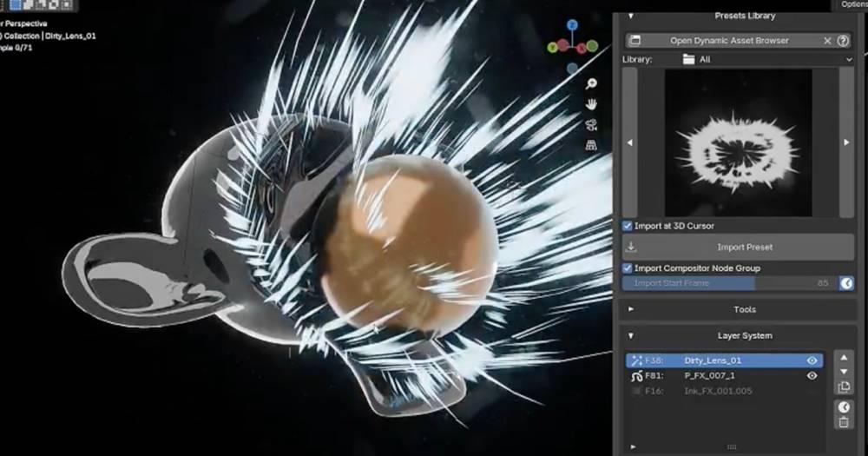Delete layer with trash icon
Viewport: 868px width, 456px height.
[844, 422]
